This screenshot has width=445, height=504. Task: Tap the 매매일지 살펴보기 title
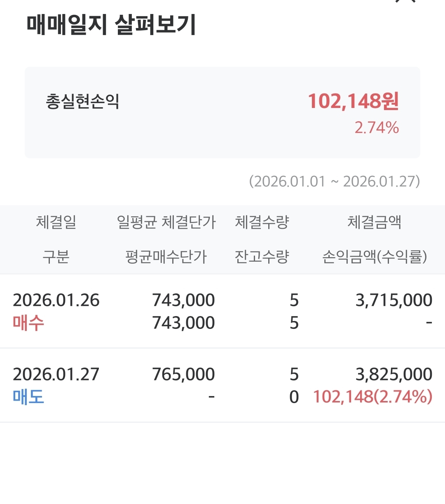click(111, 24)
